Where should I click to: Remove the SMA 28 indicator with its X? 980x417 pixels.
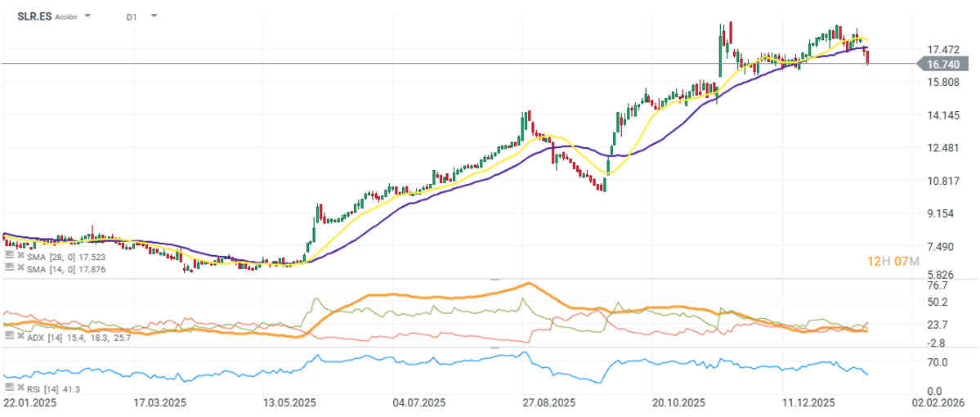(x=19, y=256)
